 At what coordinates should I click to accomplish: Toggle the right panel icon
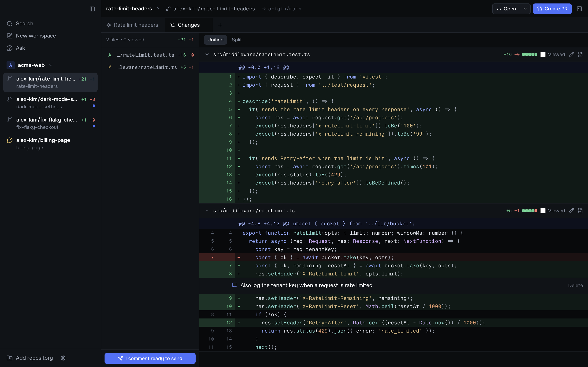(x=579, y=9)
